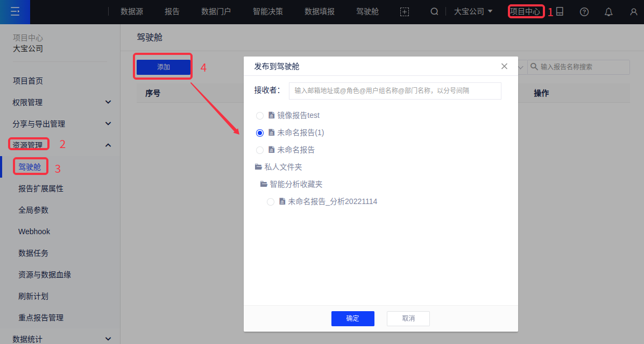Click the user profile icon

(x=633, y=12)
